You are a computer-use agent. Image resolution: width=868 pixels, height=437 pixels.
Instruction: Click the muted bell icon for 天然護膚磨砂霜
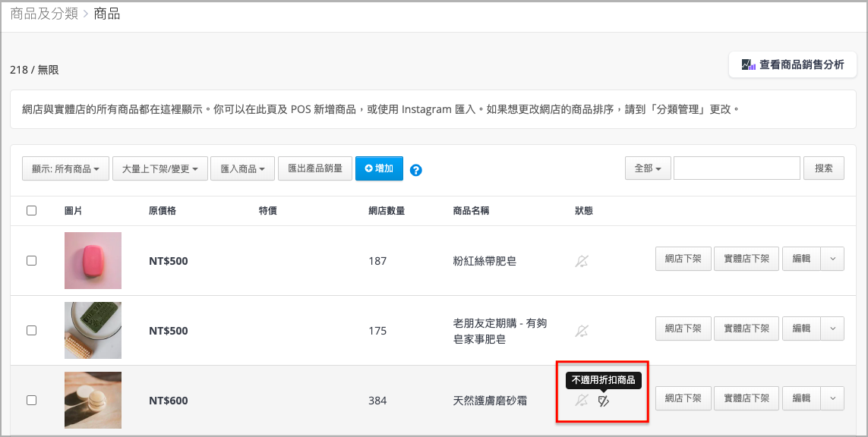[x=581, y=401]
